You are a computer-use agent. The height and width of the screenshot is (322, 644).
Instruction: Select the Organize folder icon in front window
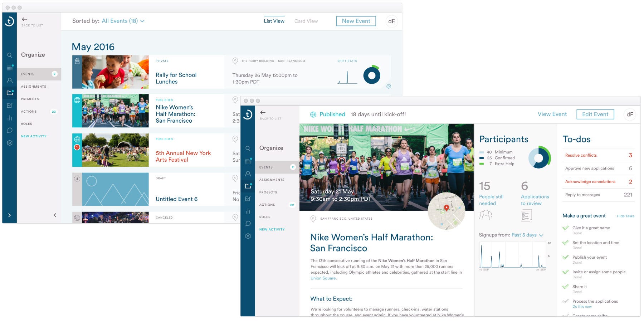pyautogui.click(x=248, y=186)
